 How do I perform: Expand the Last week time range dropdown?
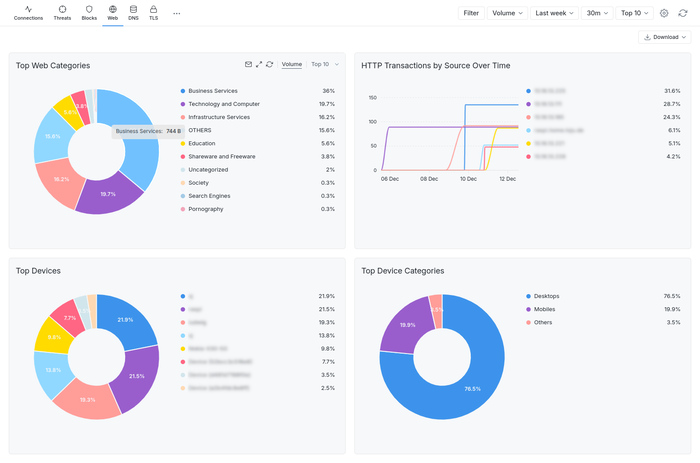pos(554,13)
